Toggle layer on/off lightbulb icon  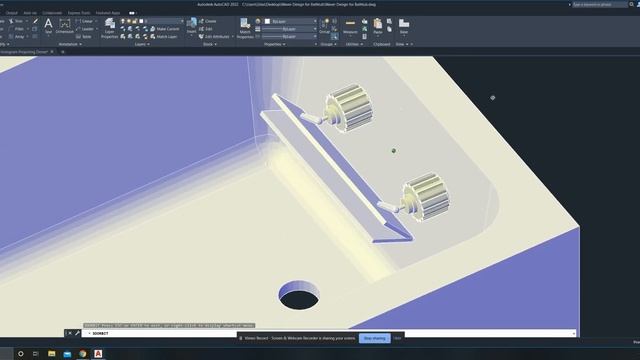click(x=122, y=21)
